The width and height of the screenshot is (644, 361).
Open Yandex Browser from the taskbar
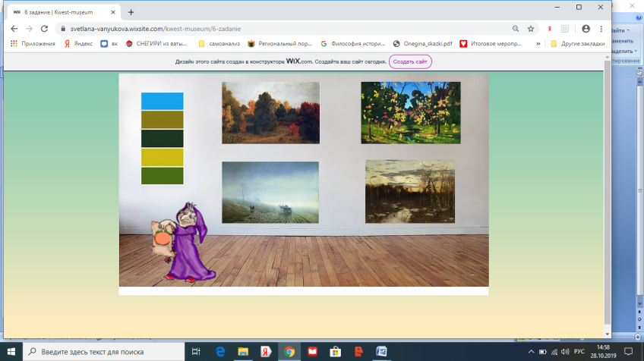click(266, 352)
